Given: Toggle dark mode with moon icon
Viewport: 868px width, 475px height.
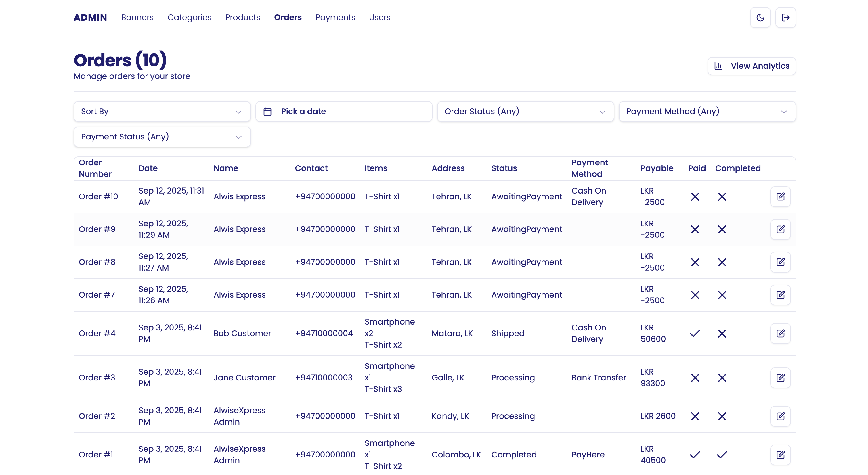Looking at the screenshot, I should (760, 18).
